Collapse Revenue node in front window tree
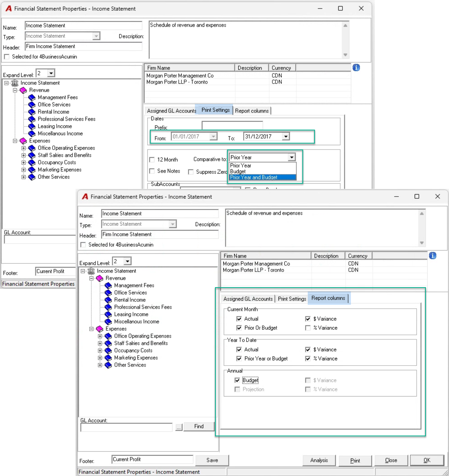This screenshot has width=449, height=476. (x=91, y=278)
